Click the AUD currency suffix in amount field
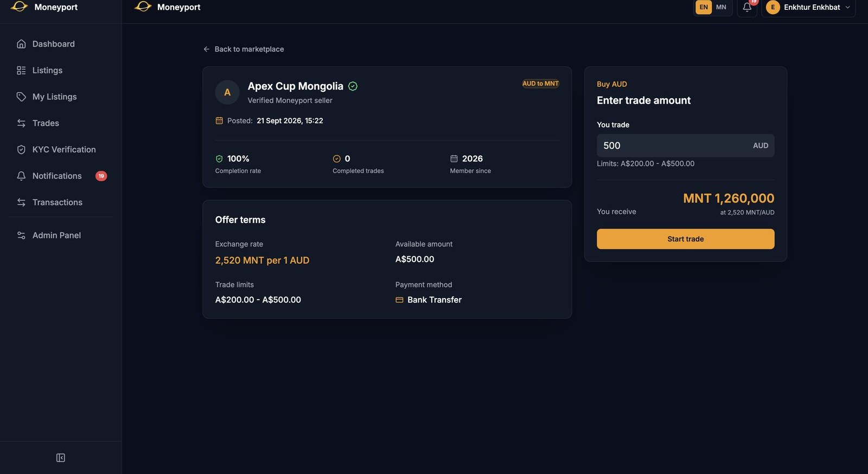Image resolution: width=868 pixels, height=474 pixels. 761,146
